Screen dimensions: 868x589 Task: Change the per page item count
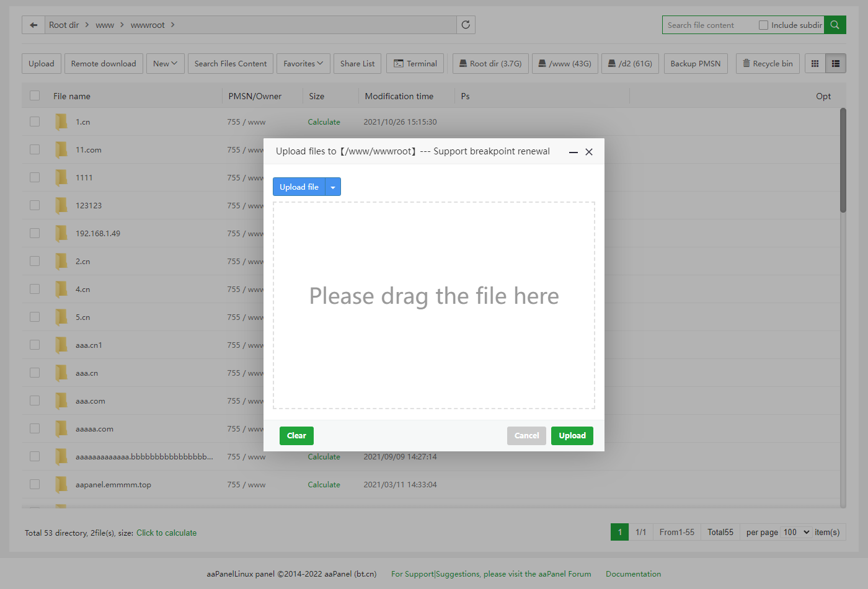[x=796, y=533]
